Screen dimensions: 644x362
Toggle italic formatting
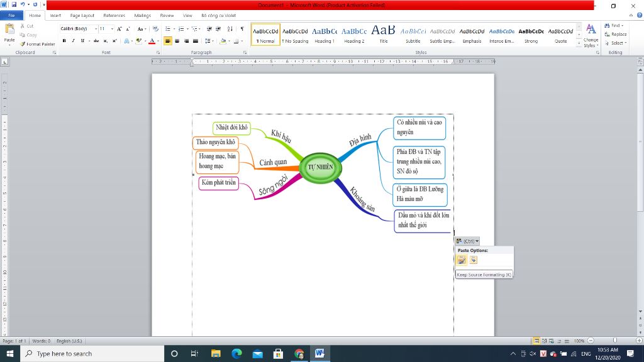tap(73, 41)
